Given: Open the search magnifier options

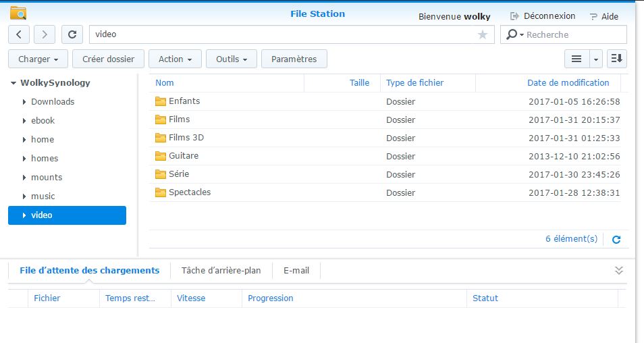Looking at the screenshot, I should click(x=515, y=34).
